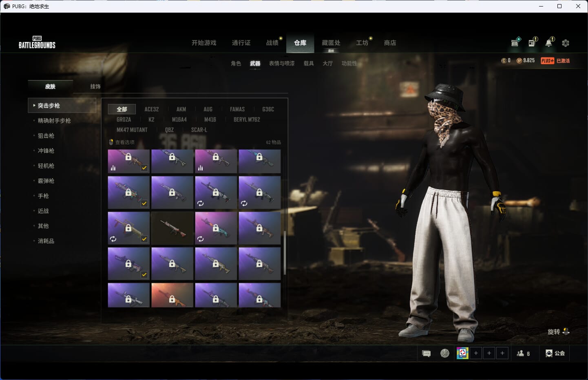The width and height of the screenshot is (588, 380).
Task: Click swap arrows icon on second-row fourth skin
Action: pyautogui.click(x=244, y=203)
